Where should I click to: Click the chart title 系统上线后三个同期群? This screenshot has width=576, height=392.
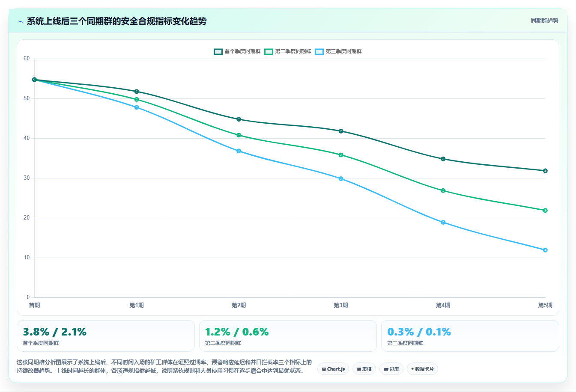click(116, 21)
